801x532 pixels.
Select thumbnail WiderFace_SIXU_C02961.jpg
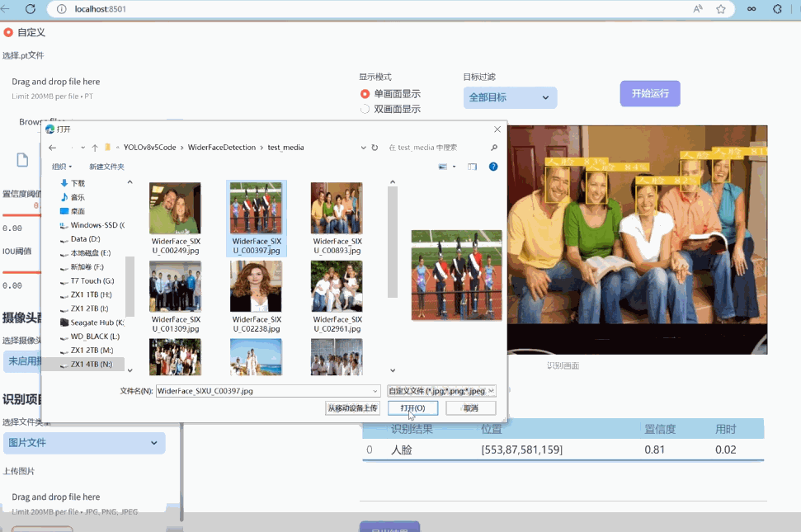click(337, 286)
